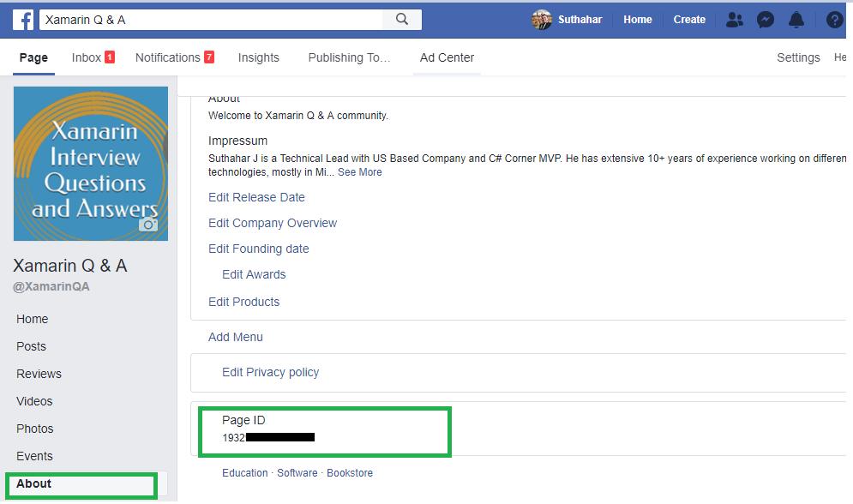The height and width of the screenshot is (504, 853).
Task: Click Add Menu link
Action: pyautogui.click(x=236, y=337)
